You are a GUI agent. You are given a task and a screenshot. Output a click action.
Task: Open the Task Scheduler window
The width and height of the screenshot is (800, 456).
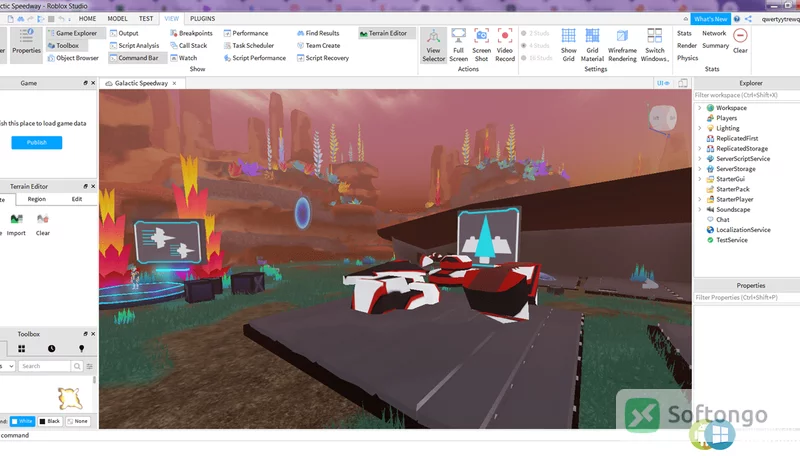249,45
